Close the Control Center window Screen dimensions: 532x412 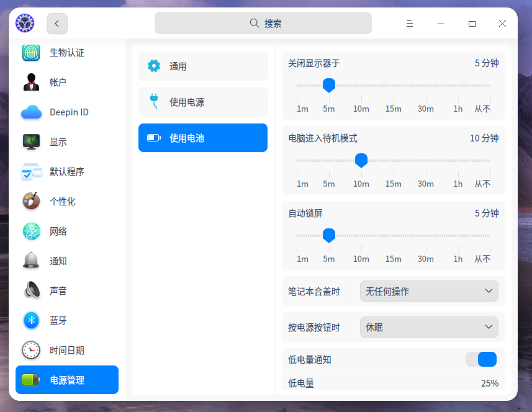502,24
